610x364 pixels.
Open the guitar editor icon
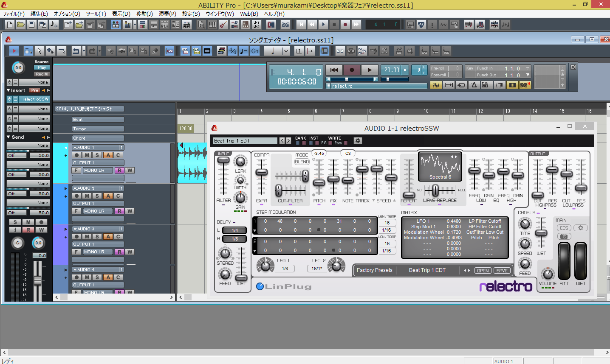tap(223, 25)
